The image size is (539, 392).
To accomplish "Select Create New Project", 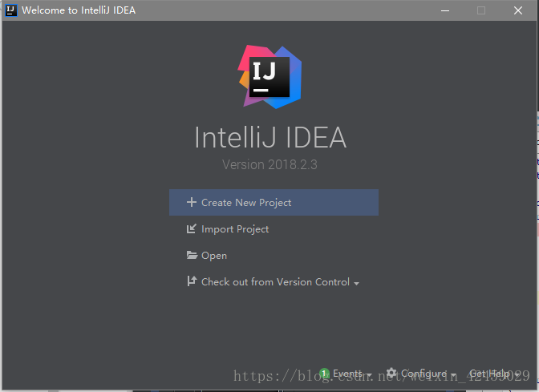I will pyautogui.click(x=274, y=202).
